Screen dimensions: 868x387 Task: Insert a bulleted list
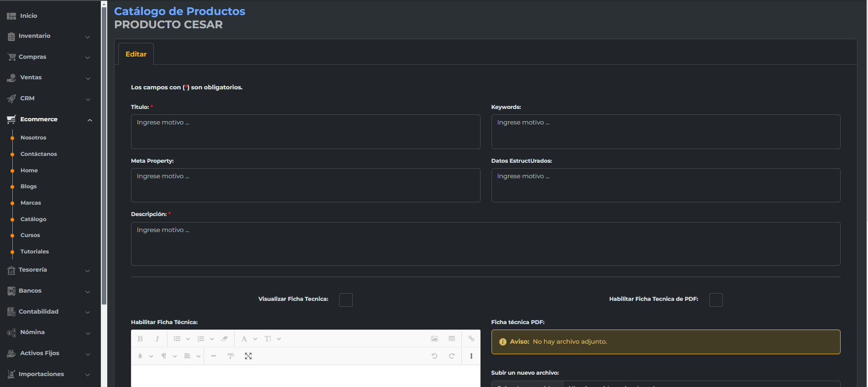pos(177,339)
